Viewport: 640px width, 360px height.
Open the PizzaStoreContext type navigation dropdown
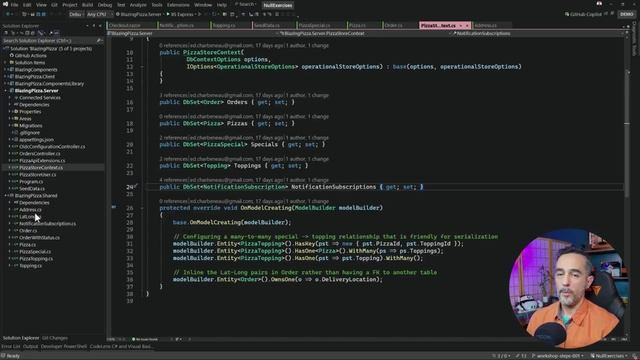pyautogui.click(x=363, y=33)
